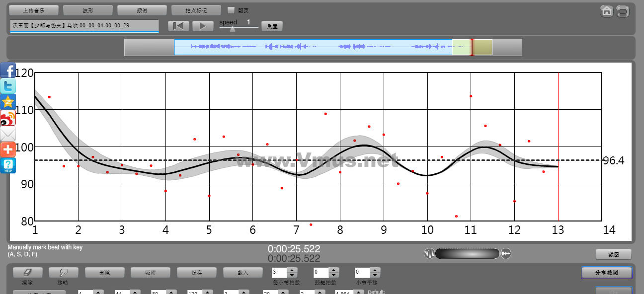The image size is (644, 294).
Task: Open the Help icon
Action: click(8, 165)
